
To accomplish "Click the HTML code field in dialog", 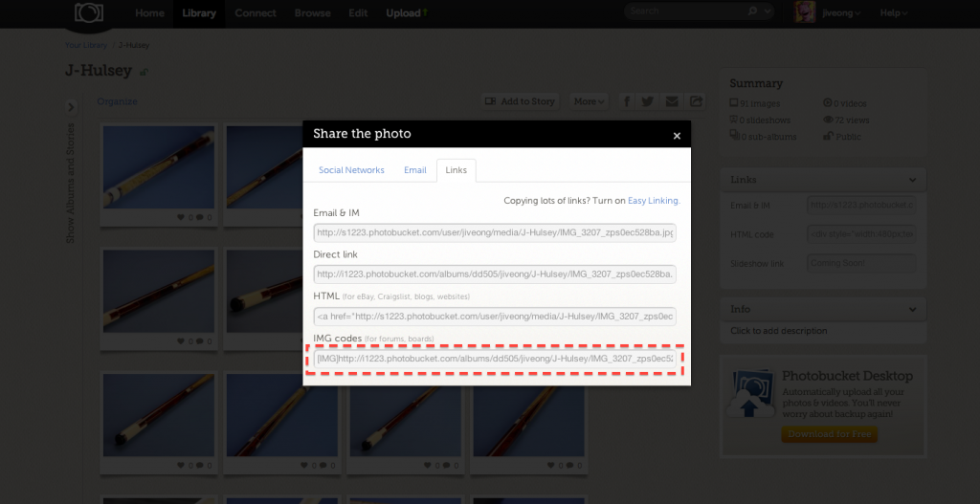I will [495, 317].
